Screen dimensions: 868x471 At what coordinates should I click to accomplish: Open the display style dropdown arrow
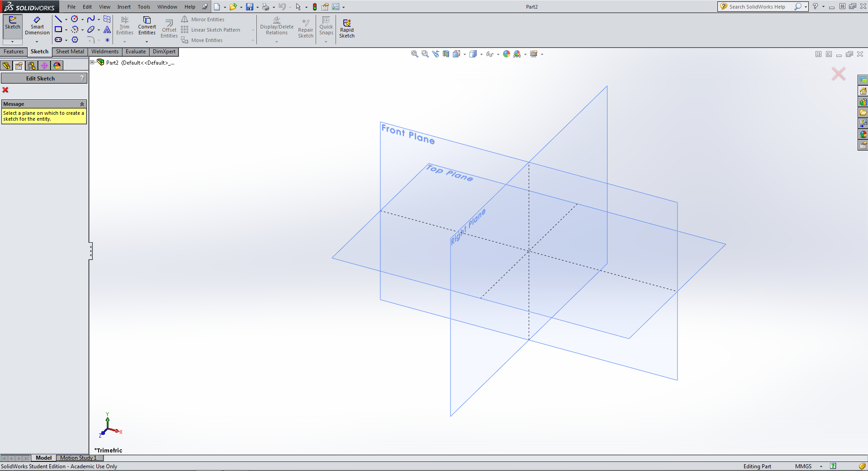(482, 54)
